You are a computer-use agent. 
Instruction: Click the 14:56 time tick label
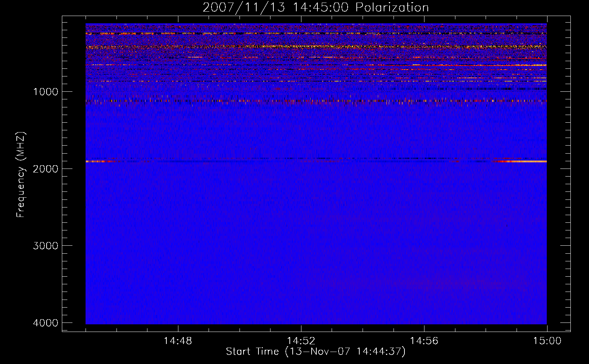point(424,341)
